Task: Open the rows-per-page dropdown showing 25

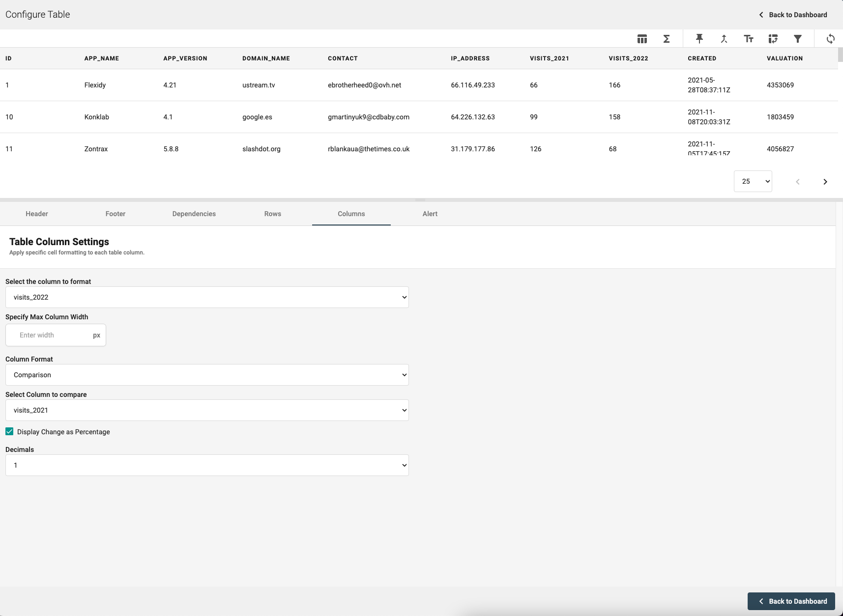Action: point(753,181)
